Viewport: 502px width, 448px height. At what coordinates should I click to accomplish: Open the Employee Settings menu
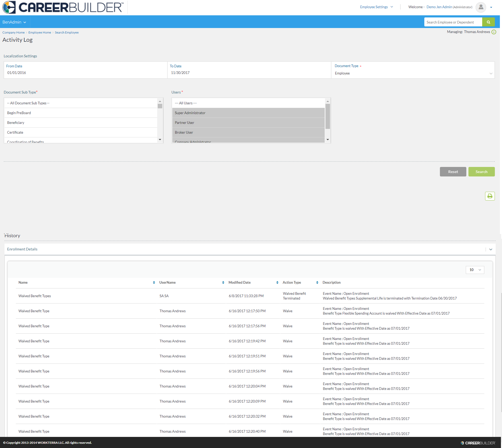tap(376, 7)
